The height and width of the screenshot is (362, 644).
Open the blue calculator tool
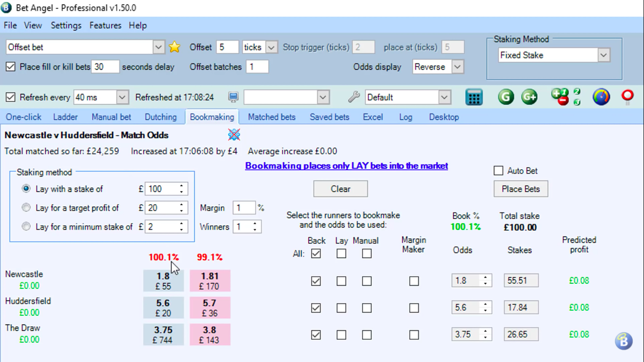click(474, 97)
